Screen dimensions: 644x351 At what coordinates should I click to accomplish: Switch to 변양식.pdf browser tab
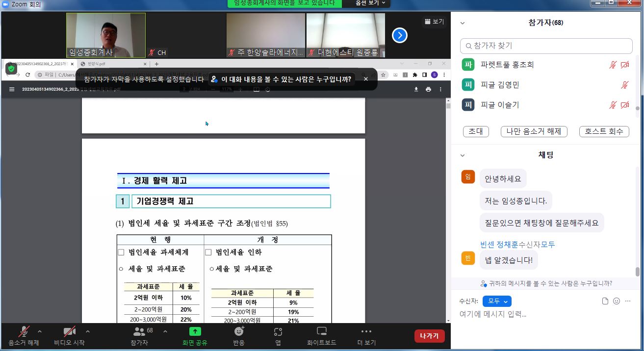[x=113, y=64]
